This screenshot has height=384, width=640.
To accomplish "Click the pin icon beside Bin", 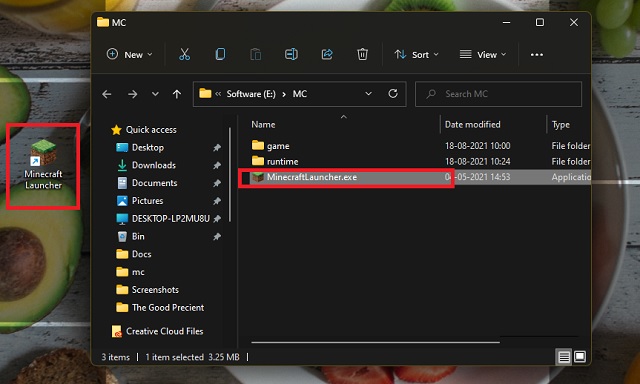I will (x=217, y=237).
